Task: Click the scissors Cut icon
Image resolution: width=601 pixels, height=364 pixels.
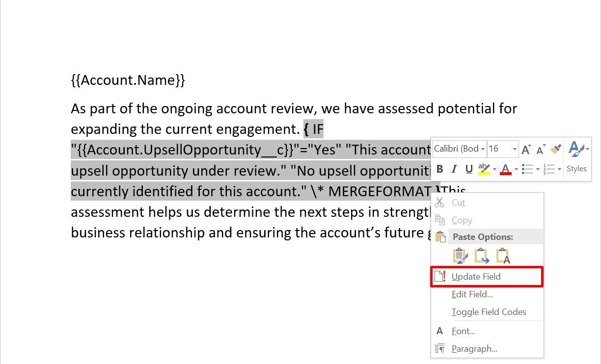Action: (x=440, y=203)
